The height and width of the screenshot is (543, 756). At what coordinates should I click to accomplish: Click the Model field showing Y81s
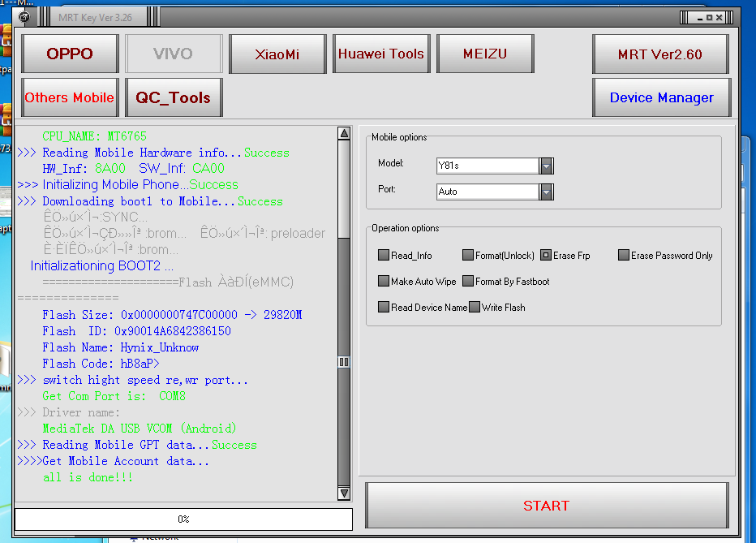tap(488, 166)
